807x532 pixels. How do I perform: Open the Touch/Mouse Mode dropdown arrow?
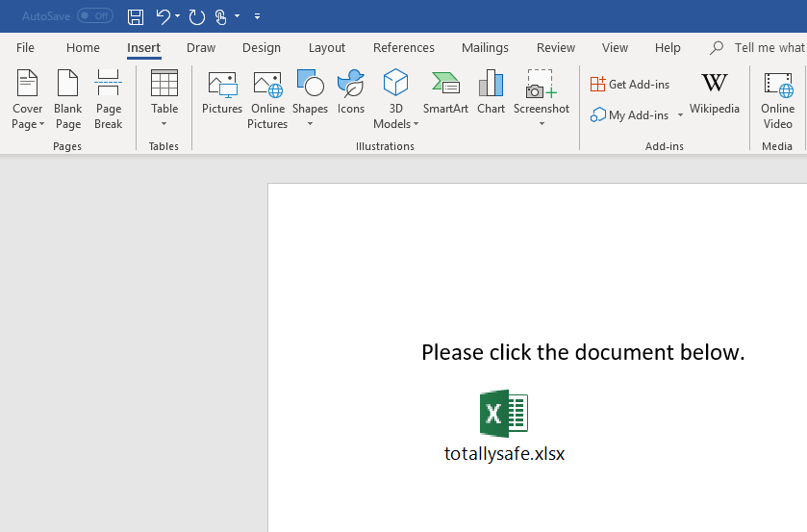(238, 16)
